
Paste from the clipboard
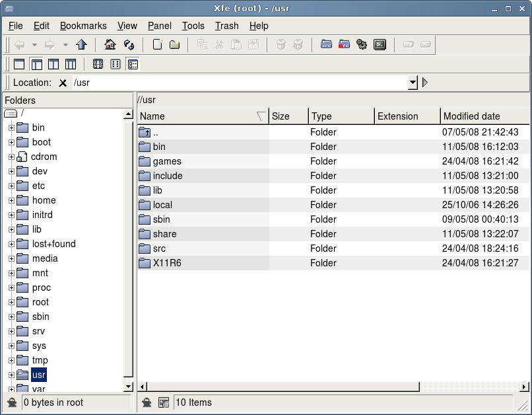pos(236,44)
